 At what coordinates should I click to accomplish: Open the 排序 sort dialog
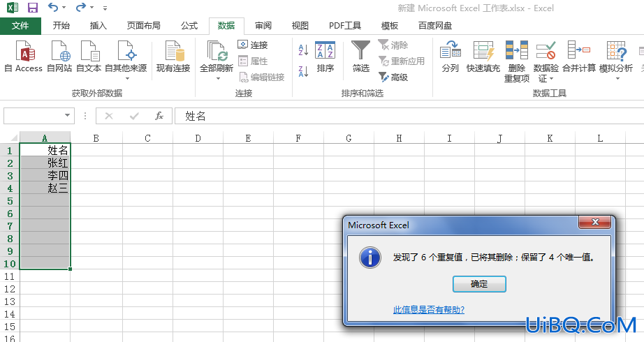pos(325,57)
